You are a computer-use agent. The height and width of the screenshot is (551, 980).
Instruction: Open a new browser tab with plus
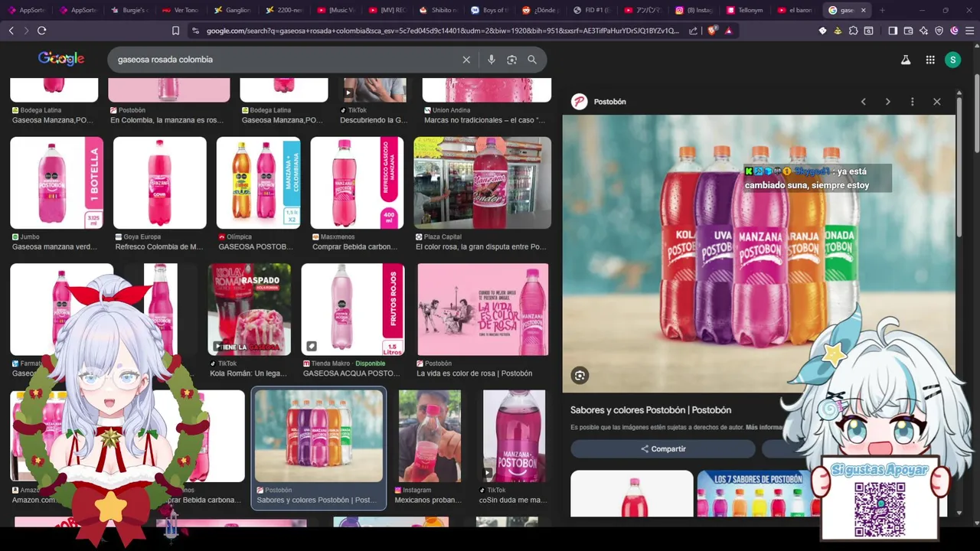tap(882, 10)
